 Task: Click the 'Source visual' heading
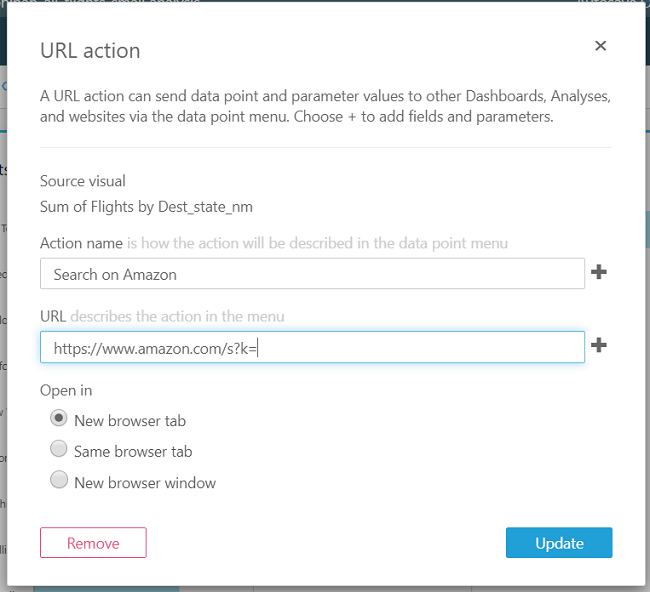pyautogui.click(x=83, y=181)
